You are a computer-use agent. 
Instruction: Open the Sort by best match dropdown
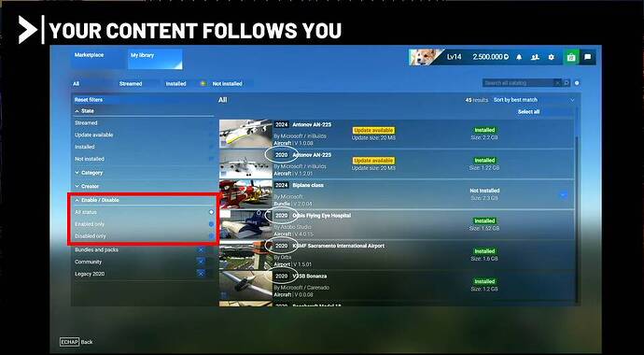(534, 100)
